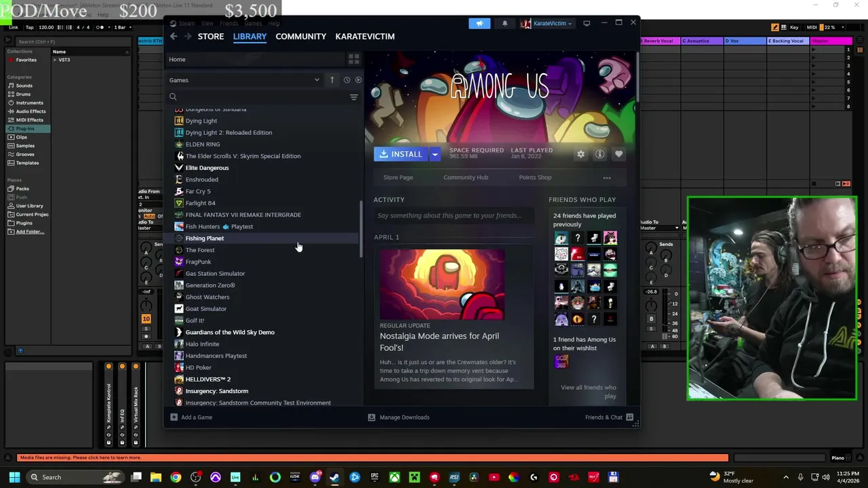This screenshot has height=488, width=868.
Task: Click View all friends who play
Action: (x=589, y=392)
